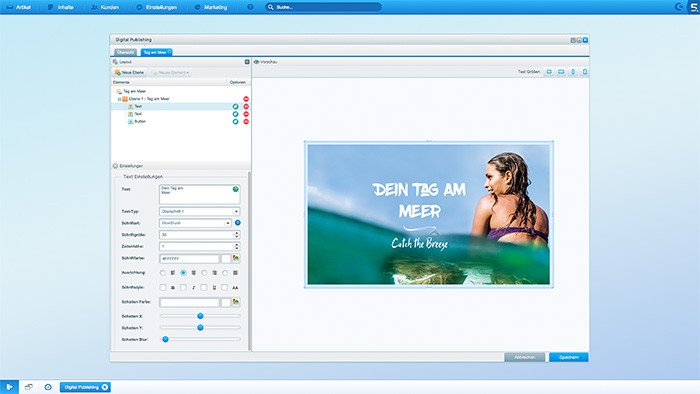Increase Schriftgröße with the up arrow
This screenshot has width=700, height=394.
[237, 232]
